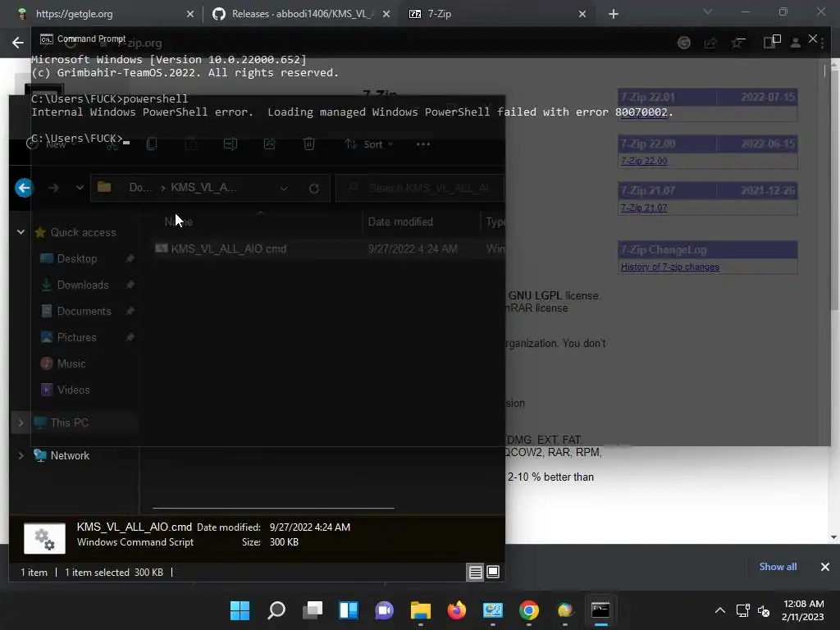This screenshot has width=840, height=630.
Task: Open the Sort dropdown in Explorer
Action: [x=369, y=144]
